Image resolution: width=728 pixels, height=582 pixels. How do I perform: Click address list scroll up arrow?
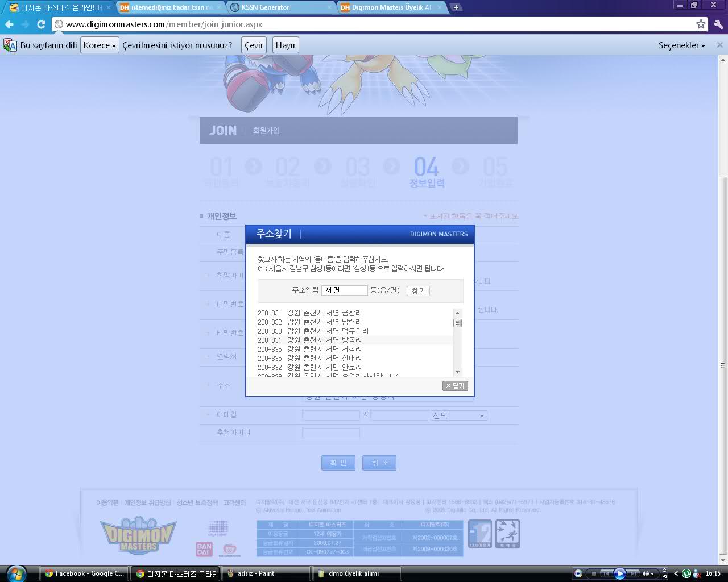(x=457, y=313)
